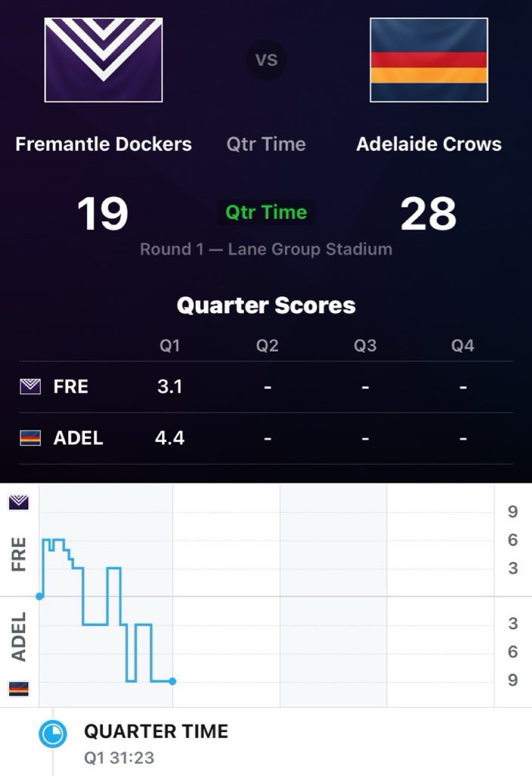This screenshot has height=776, width=532.
Task: Select the Q1 column header
Action: [x=170, y=346]
